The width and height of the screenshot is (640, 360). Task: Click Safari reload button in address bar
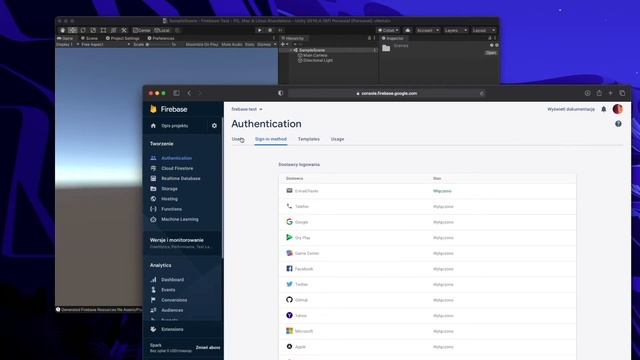coord(482,93)
